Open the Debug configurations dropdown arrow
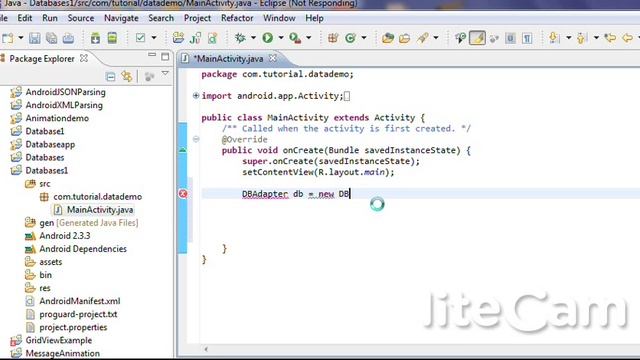The image size is (640, 360). coord(253,38)
